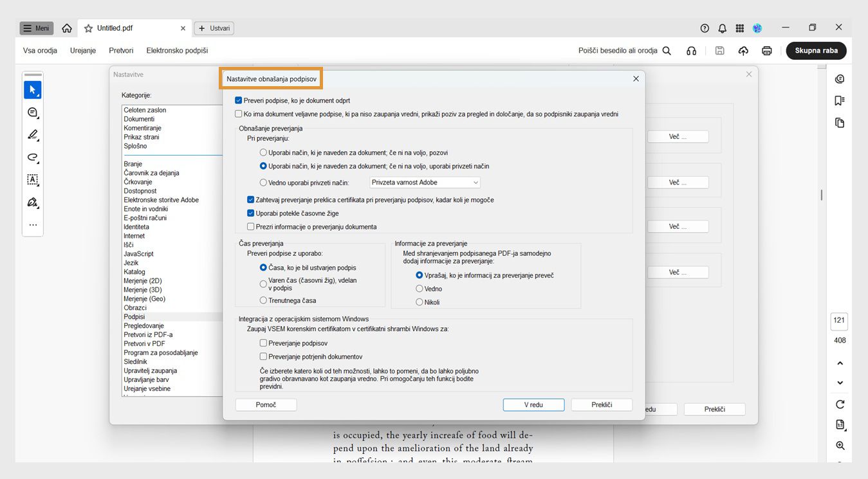
Task: Click the rotate view icon
Action: [840, 404]
